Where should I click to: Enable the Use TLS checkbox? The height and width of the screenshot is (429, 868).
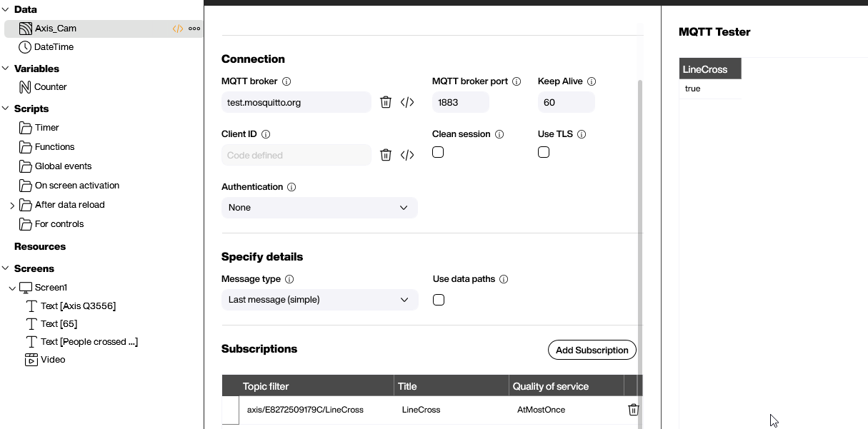click(544, 152)
